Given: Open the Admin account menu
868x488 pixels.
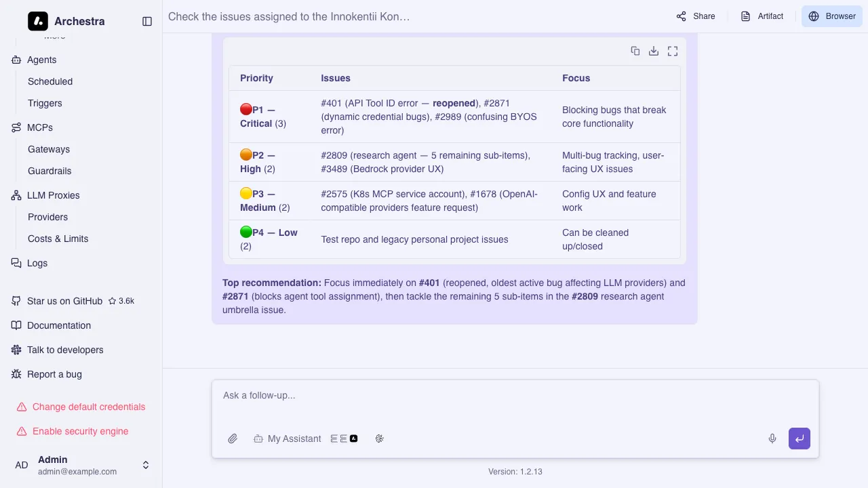Looking at the screenshot, I should pos(81,465).
